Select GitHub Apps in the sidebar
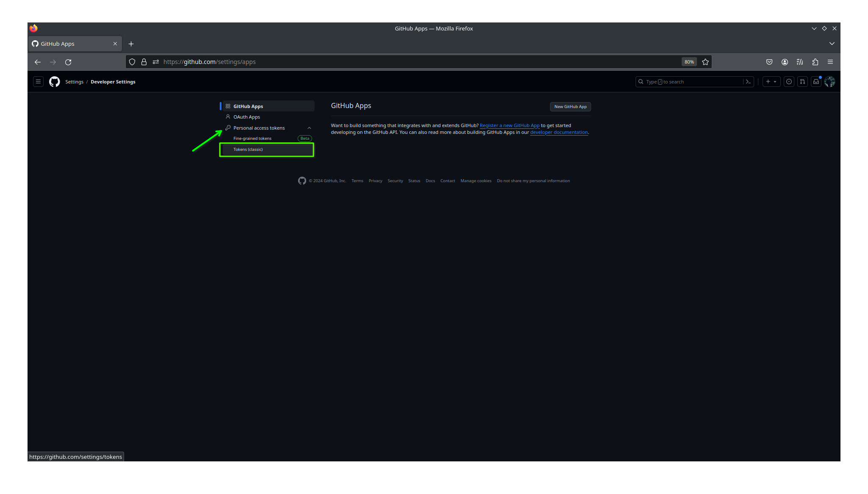868x494 pixels. coord(268,106)
